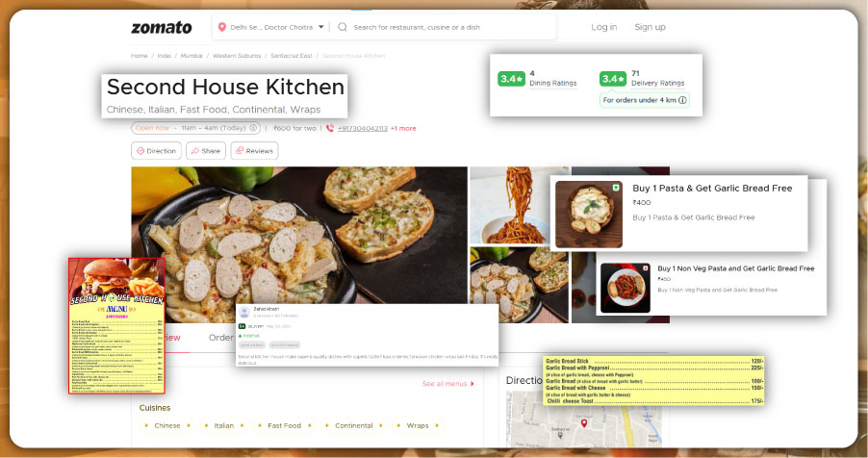
Task: Click the Zomato logo
Action: click(x=161, y=27)
